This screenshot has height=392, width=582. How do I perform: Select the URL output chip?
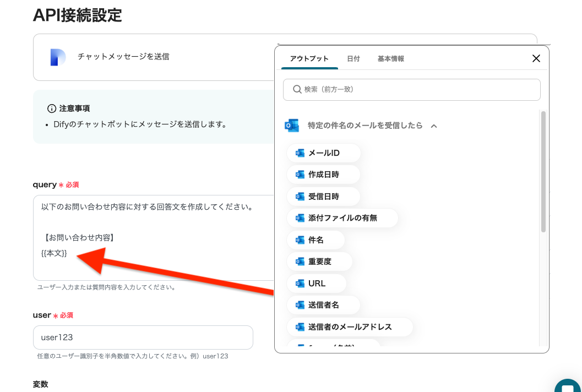click(x=316, y=283)
